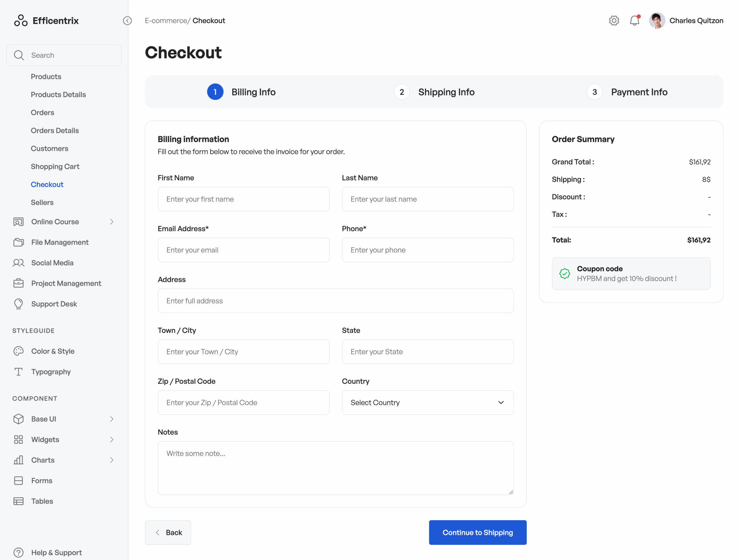Collapse the sidebar with the arrow icon
740x560 pixels.
[x=127, y=21]
